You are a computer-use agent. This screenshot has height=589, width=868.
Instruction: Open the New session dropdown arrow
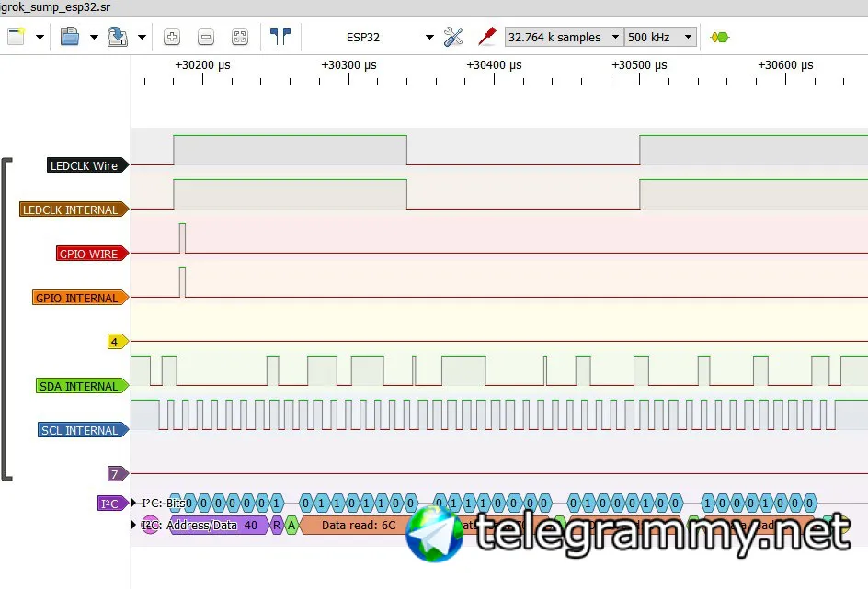coord(40,37)
